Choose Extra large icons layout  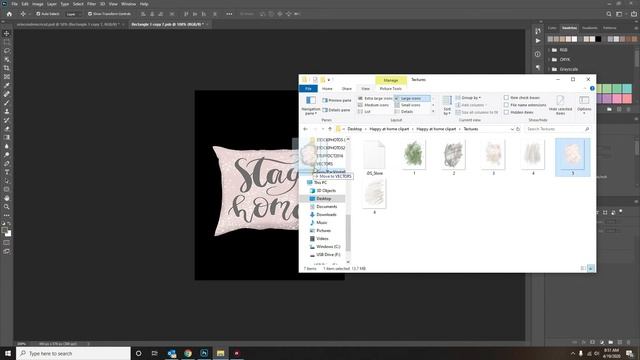click(375, 98)
